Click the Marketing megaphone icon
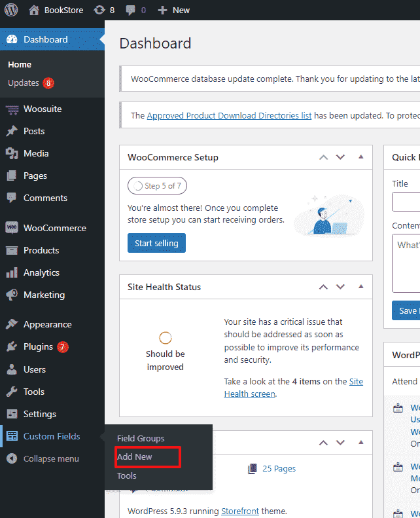Image resolution: width=420 pixels, height=518 pixels. click(12, 295)
